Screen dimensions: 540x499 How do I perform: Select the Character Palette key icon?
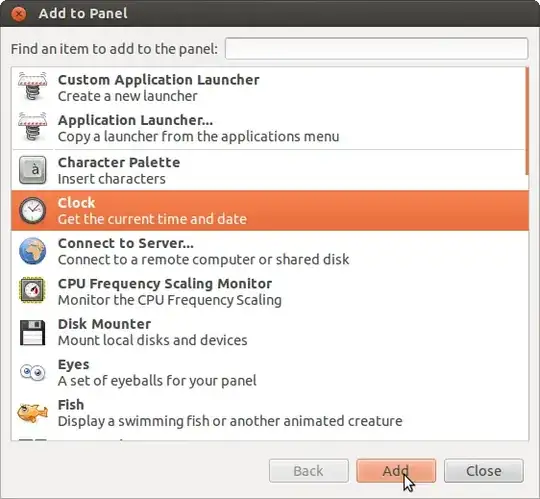click(32, 170)
